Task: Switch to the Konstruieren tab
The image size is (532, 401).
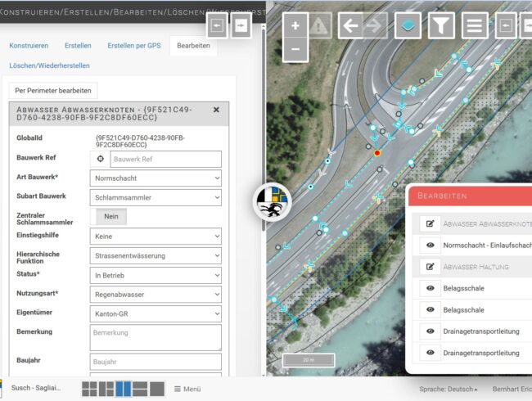Action: [29, 46]
